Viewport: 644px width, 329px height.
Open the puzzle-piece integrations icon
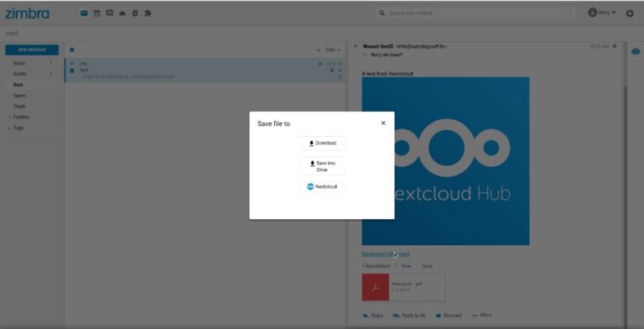(x=148, y=13)
